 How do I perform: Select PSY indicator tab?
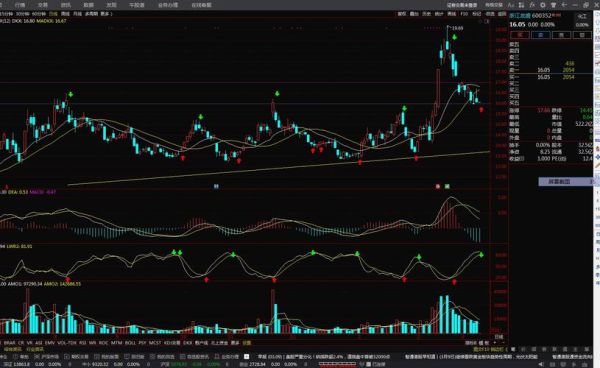pyautogui.click(x=142, y=343)
